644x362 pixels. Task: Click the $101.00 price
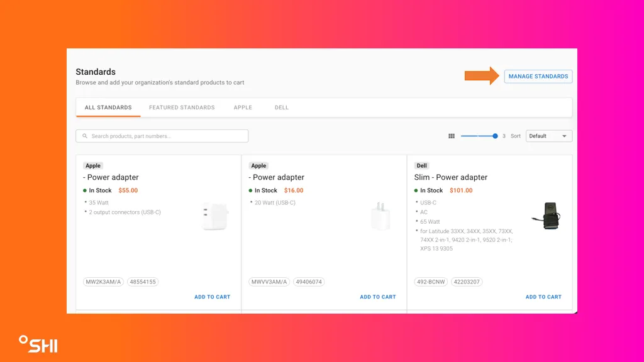[x=461, y=190]
